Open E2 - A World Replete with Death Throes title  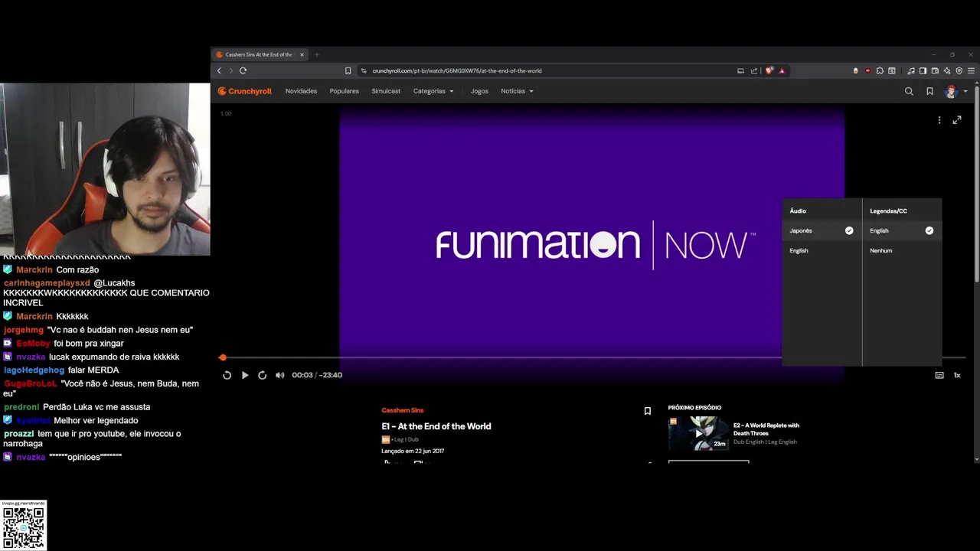(766, 429)
